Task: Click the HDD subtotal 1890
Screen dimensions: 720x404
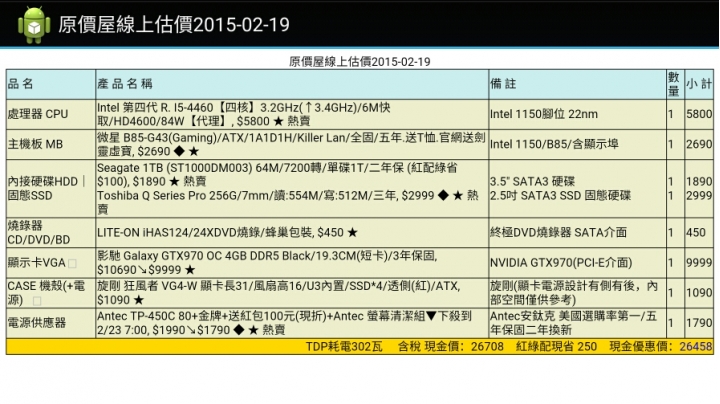Action: click(x=699, y=181)
